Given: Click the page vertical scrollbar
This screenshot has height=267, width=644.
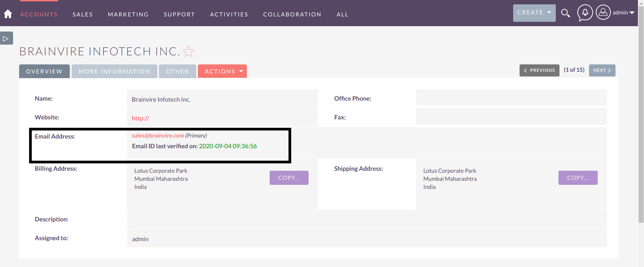Looking at the screenshot, I should coord(641,114).
